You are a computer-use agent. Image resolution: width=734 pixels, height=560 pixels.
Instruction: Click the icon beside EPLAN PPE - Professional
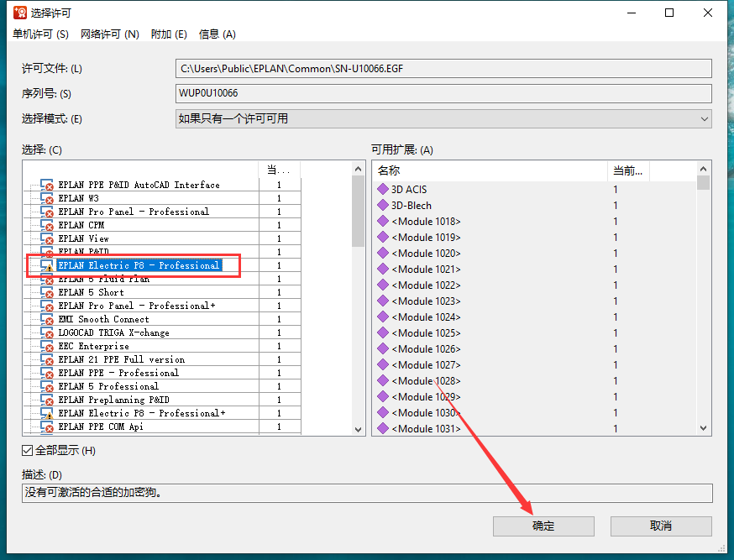click(47, 374)
